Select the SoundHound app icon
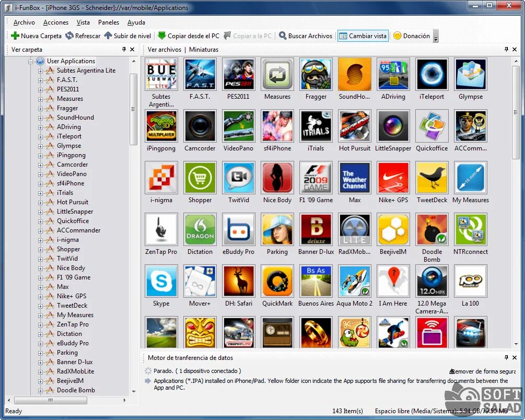This screenshot has height=420, width=525. coord(355,74)
